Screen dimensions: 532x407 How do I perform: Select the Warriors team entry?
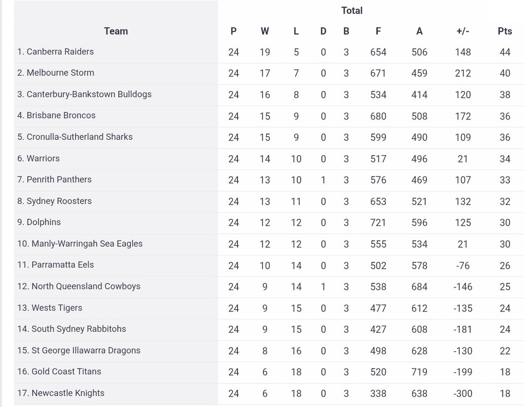coord(43,158)
